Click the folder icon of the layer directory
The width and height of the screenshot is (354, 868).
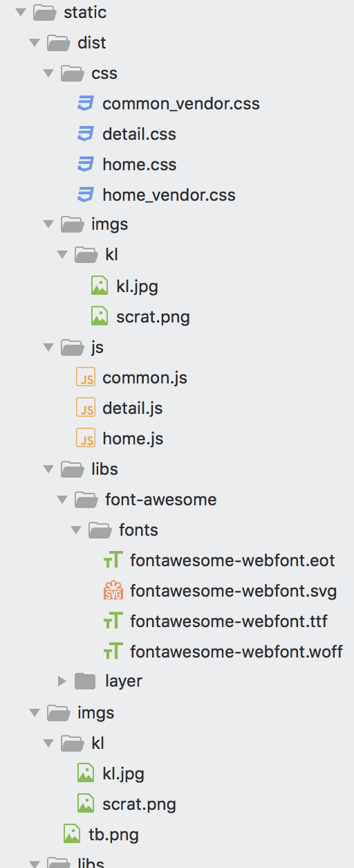tap(85, 681)
